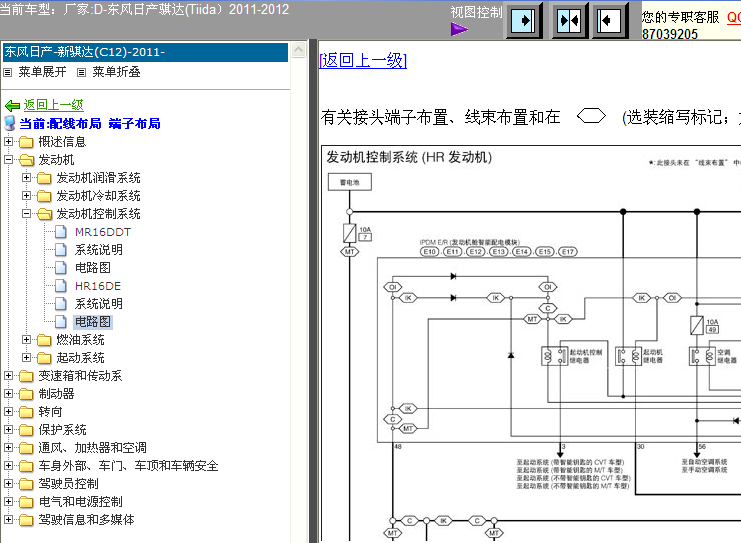Click the 发动机冷却系统 folder icon
The image size is (741, 543).
(44, 196)
